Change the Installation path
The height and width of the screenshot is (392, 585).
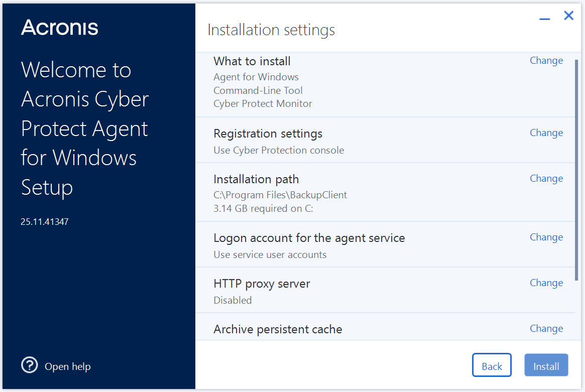[x=546, y=179]
